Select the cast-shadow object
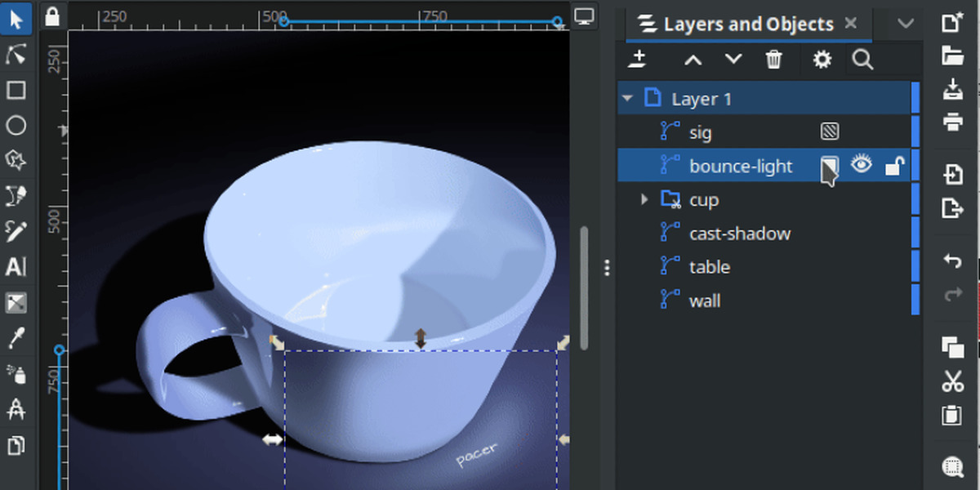The height and width of the screenshot is (490, 980). point(739,234)
